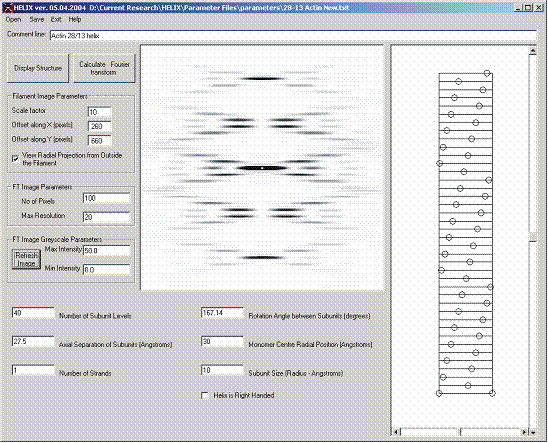Click the horizontal scrollbar right arrow
The height and width of the screenshot is (443, 548).
[525, 432]
